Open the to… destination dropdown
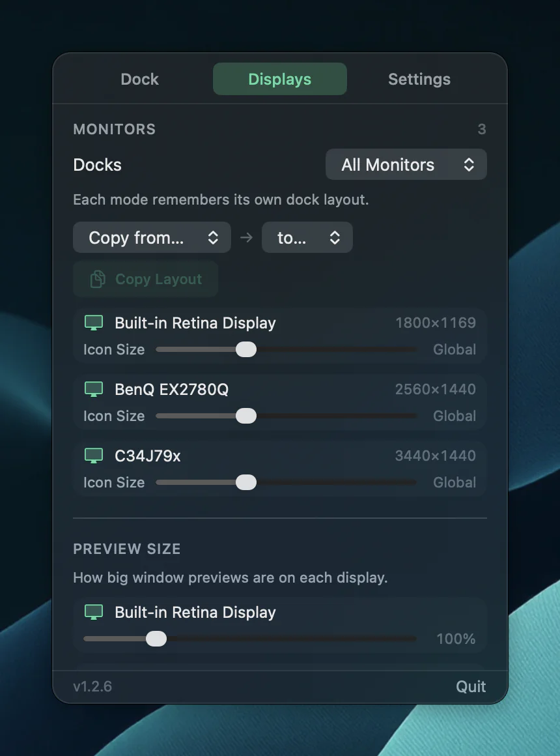 pyautogui.click(x=307, y=237)
